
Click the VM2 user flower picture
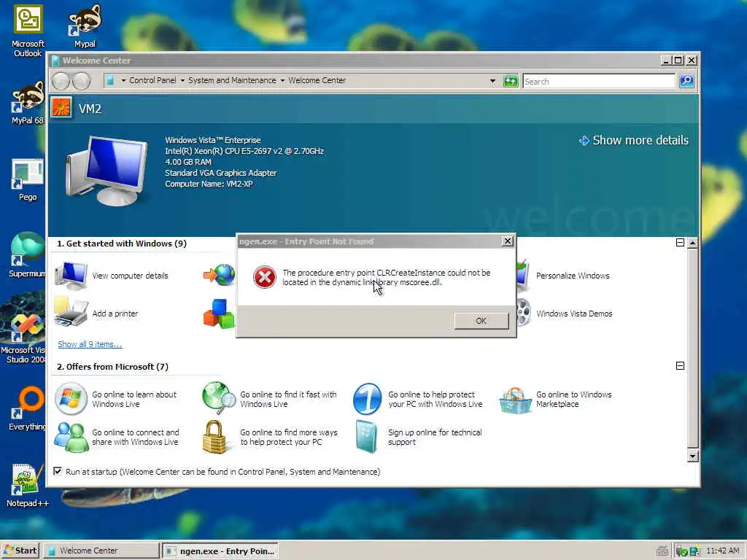tap(61, 108)
